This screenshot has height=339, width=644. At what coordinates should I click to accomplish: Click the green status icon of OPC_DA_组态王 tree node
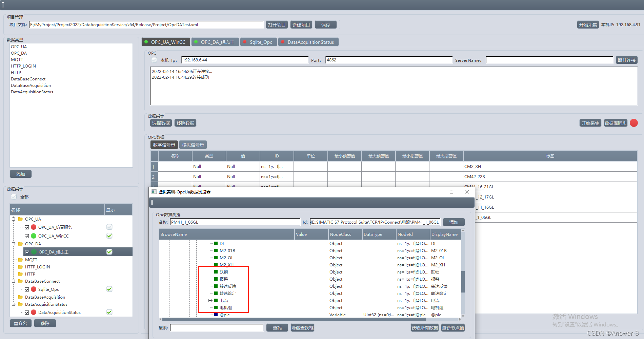coord(34,252)
